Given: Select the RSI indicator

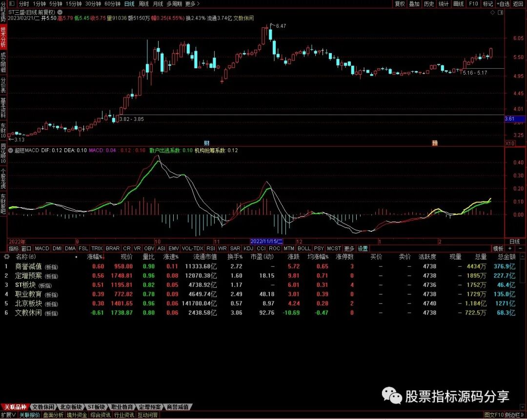Looking at the screenshot, I should tap(210, 248).
